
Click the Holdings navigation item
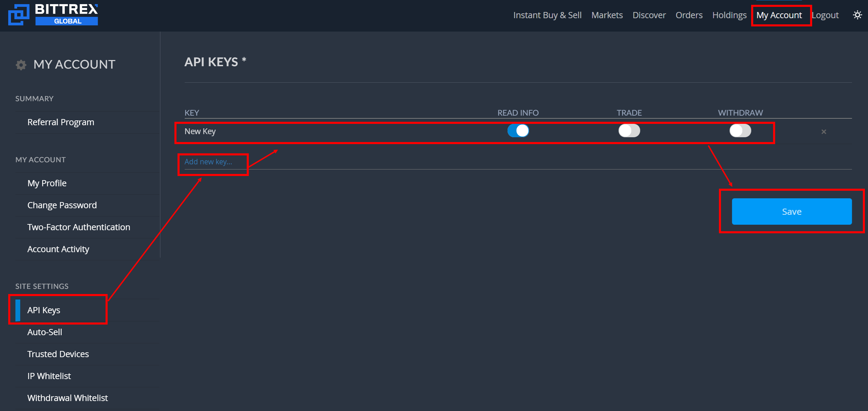[x=729, y=15]
